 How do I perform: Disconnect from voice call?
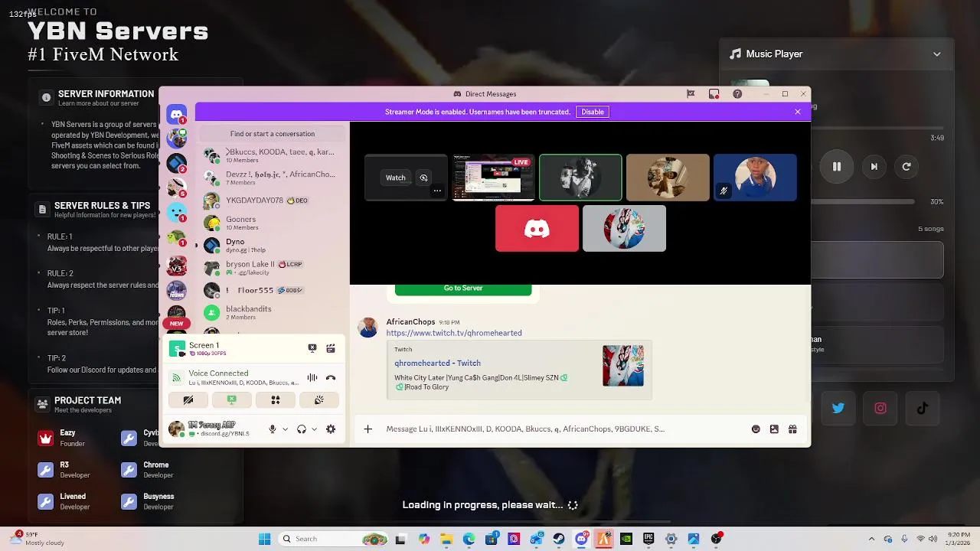(x=331, y=377)
